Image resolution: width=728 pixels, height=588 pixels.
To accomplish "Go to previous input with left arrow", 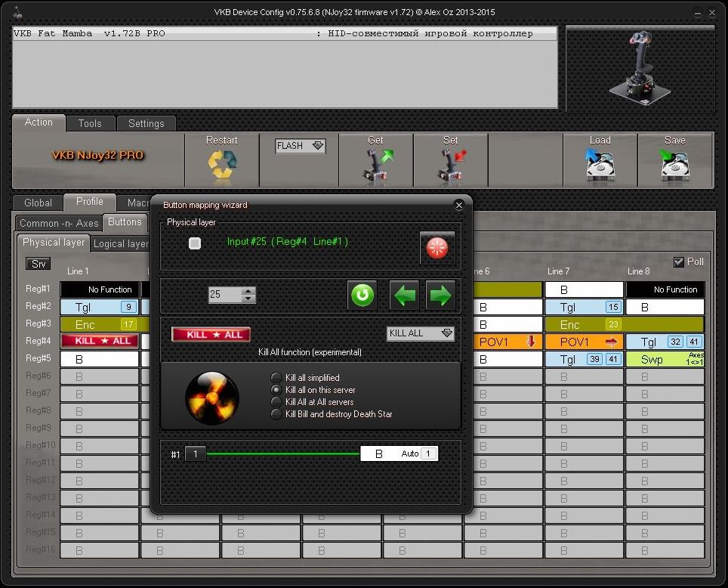I will (404, 296).
